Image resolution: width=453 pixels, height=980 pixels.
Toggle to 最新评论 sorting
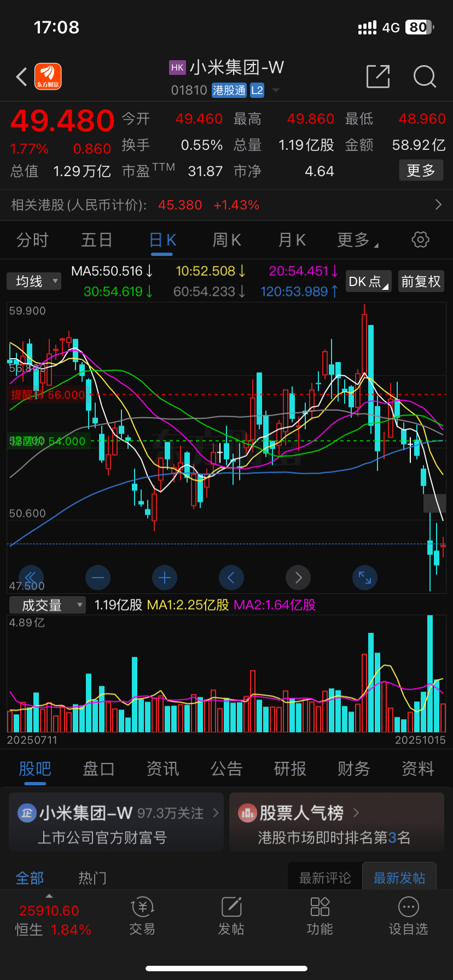pyautogui.click(x=325, y=878)
